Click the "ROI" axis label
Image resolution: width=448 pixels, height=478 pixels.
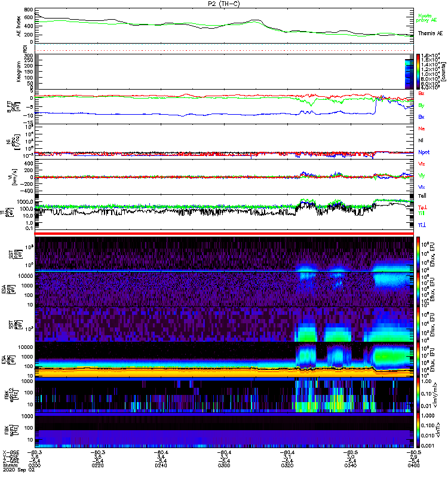(25, 49)
